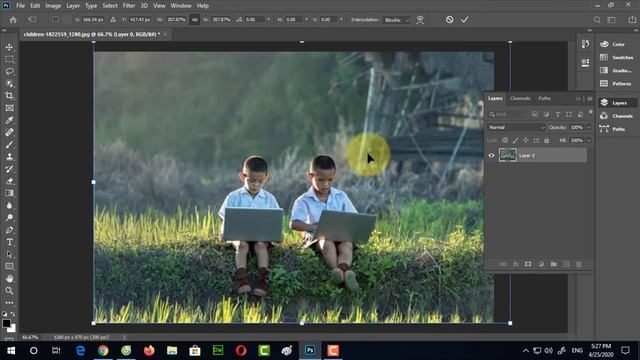Image resolution: width=640 pixels, height=360 pixels.
Task: Switch to the Channels tab
Action: click(520, 98)
